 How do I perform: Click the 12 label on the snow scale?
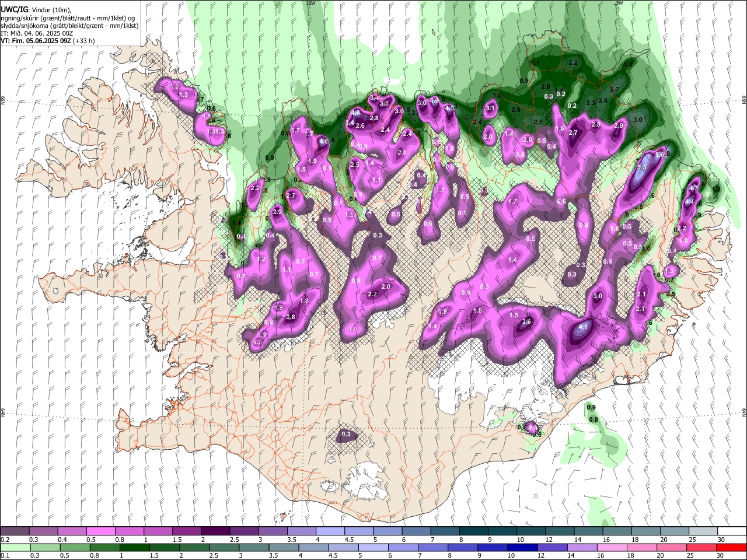(x=548, y=540)
